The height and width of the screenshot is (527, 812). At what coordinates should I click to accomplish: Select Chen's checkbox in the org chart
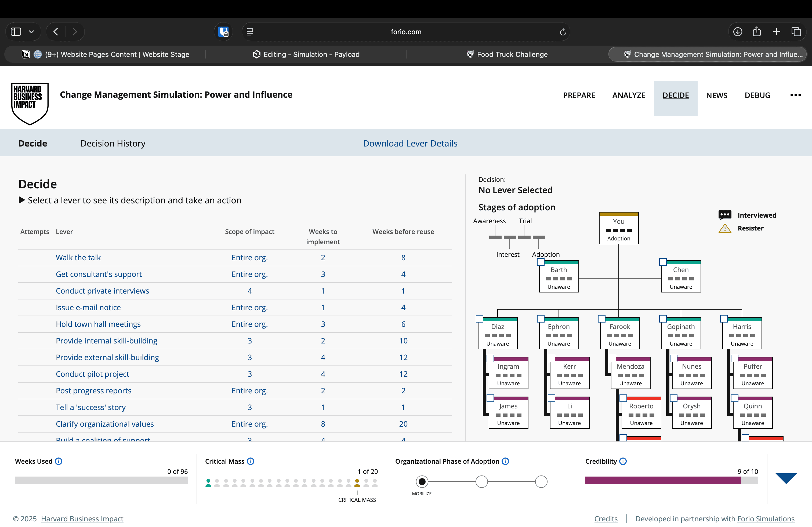pyautogui.click(x=663, y=262)
